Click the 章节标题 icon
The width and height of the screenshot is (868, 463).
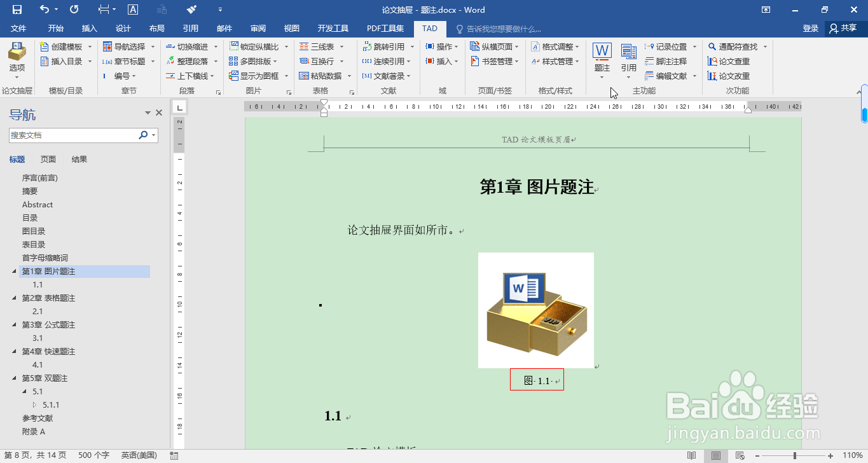(x=107, y=62)
